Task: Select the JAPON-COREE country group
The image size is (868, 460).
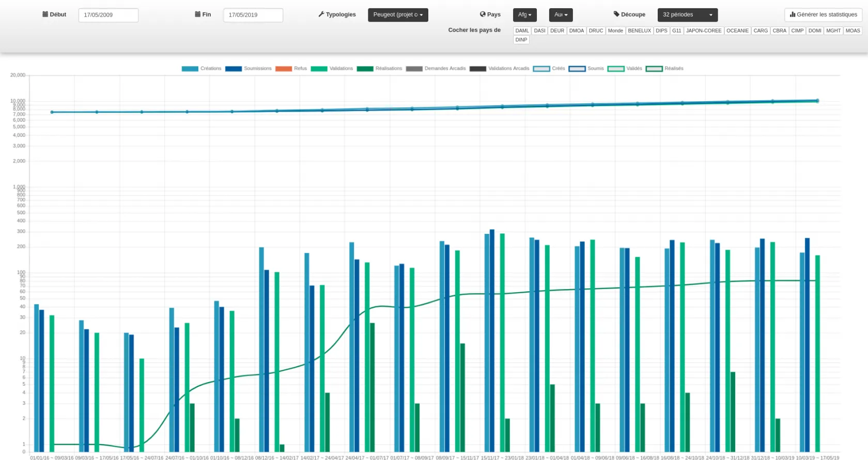Action: click(x=704, y=31)
